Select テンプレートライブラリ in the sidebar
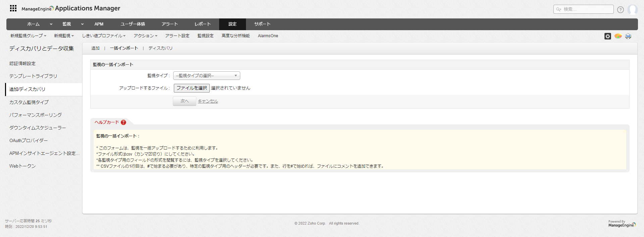 coord(33,76)
